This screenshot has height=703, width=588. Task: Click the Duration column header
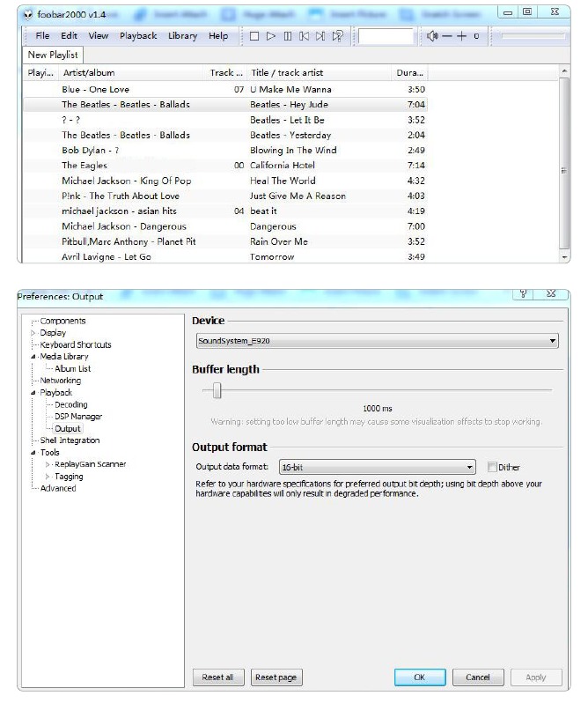coord(409,72)
